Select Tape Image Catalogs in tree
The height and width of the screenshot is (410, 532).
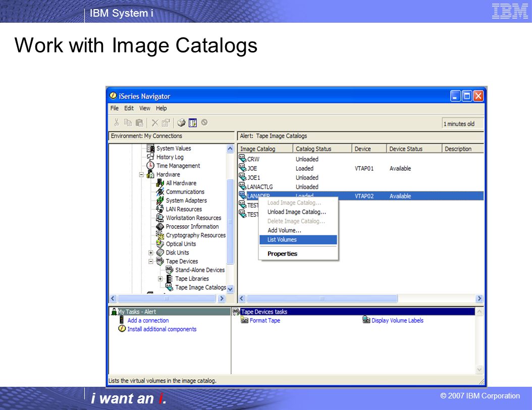pos(200,287)
